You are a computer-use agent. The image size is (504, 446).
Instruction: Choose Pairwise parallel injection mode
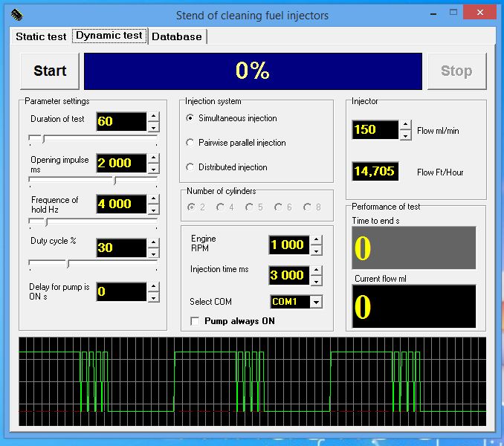click(190, 143)
